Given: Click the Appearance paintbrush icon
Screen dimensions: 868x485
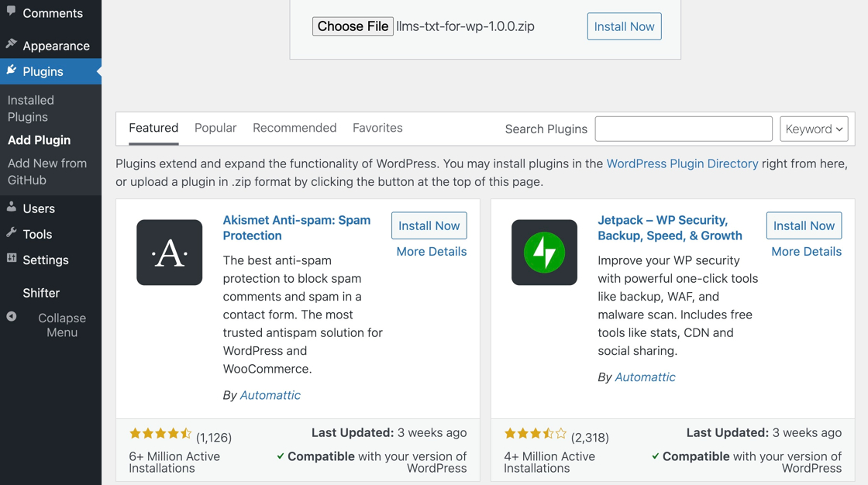Looking at the screenshot, I should point(11,43).
